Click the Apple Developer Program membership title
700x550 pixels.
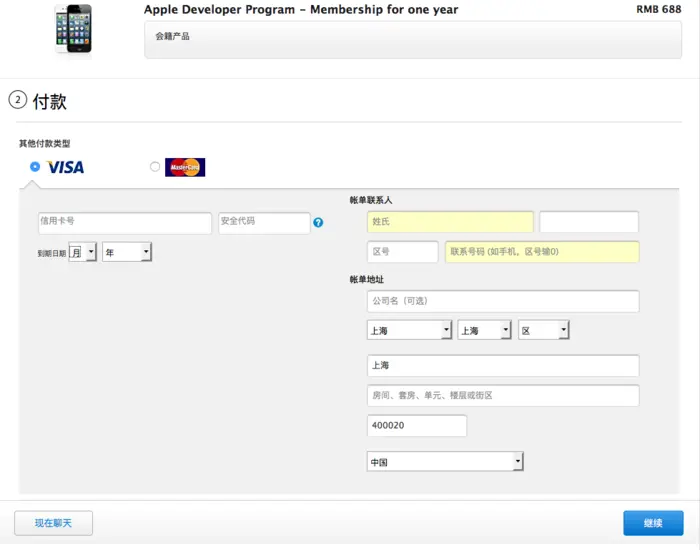pos(301,9)
